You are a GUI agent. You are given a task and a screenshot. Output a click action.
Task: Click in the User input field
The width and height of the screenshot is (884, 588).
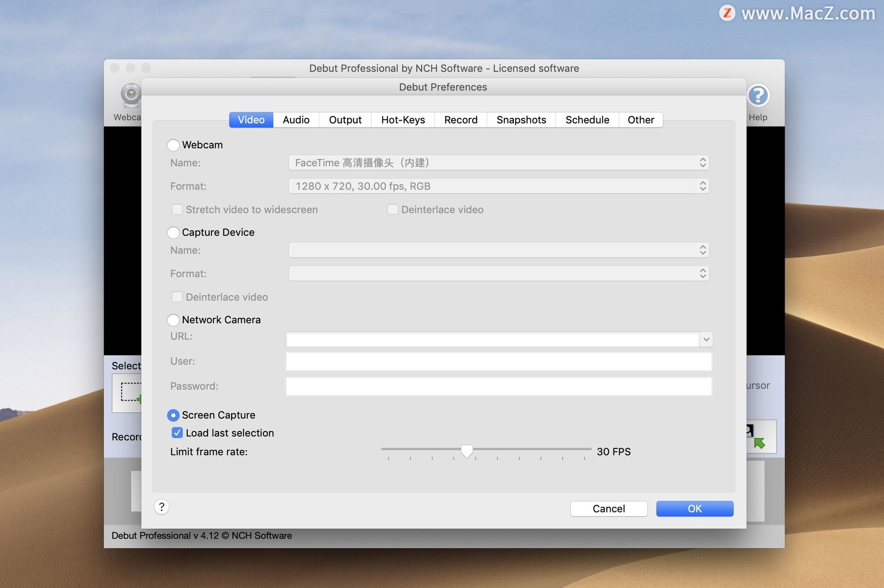499,361
